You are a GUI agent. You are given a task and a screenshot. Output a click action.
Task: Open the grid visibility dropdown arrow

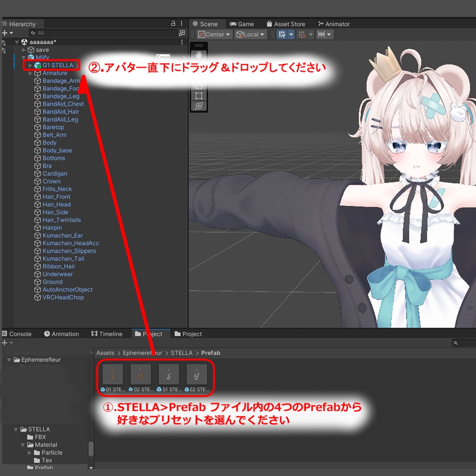click(x=291, y=34)
